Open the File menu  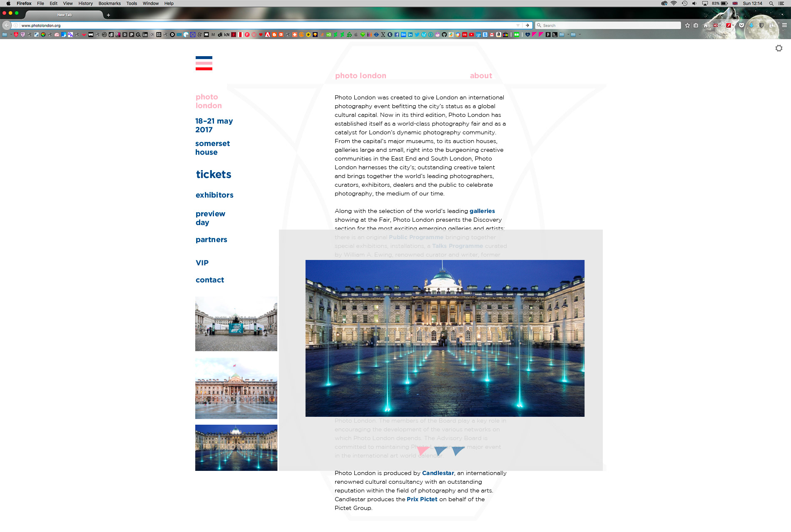coord(40,3)
